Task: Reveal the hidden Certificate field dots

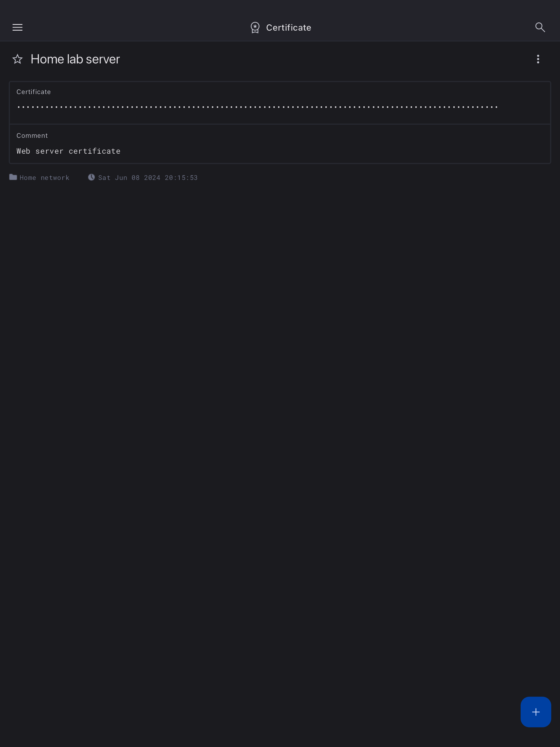Action: tap(257, 107)
